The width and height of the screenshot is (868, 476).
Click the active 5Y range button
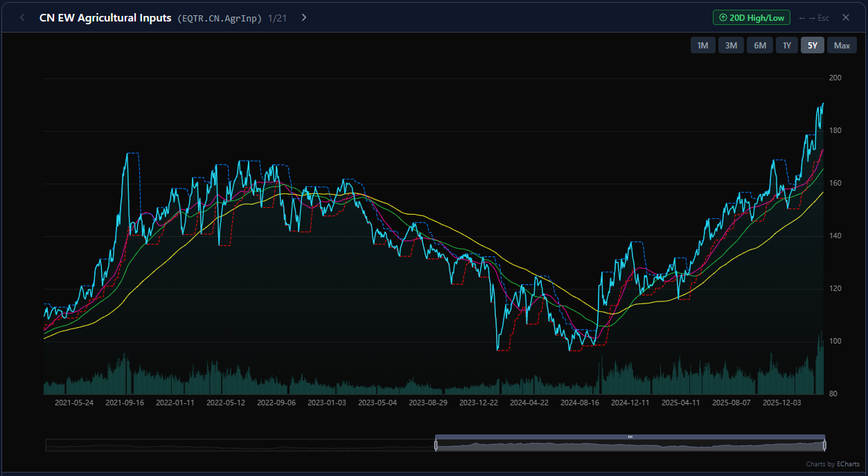pos(813,45)
